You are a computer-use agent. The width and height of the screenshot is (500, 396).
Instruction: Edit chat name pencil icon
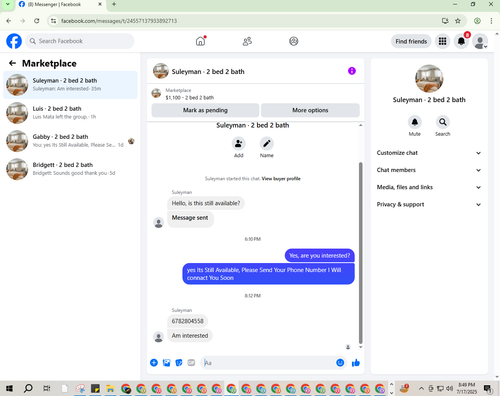[x=267, y=144]
